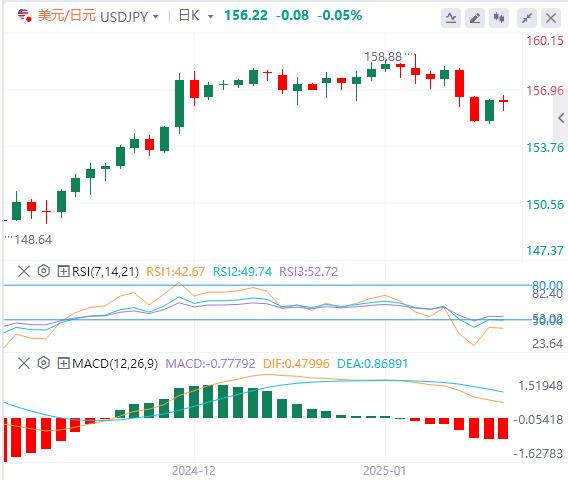Click the 158.88 high price label
The height and width of the screenshot is (480, 568).
pyautogui.click(x=383, y=57)
